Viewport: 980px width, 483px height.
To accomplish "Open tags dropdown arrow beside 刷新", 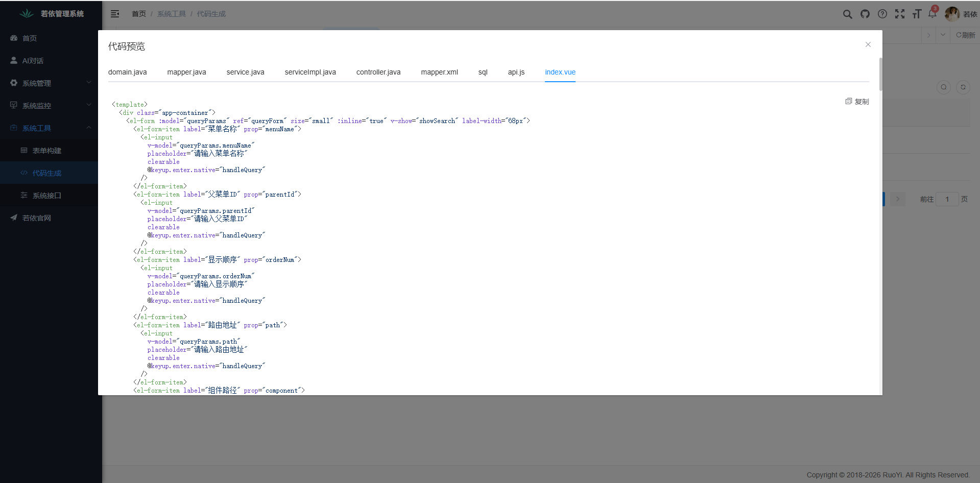I will click(943, 35).
